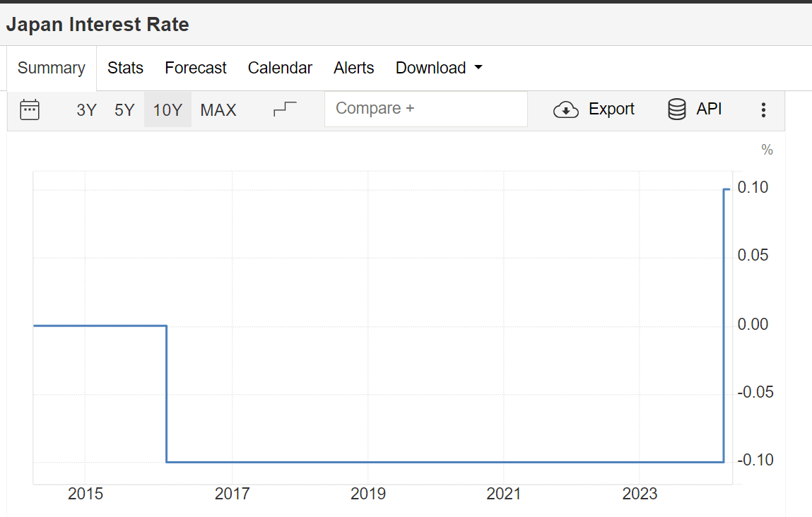Open the three-dot overflow menu
This screenshot has width=812, height=517.
[763, 109]
